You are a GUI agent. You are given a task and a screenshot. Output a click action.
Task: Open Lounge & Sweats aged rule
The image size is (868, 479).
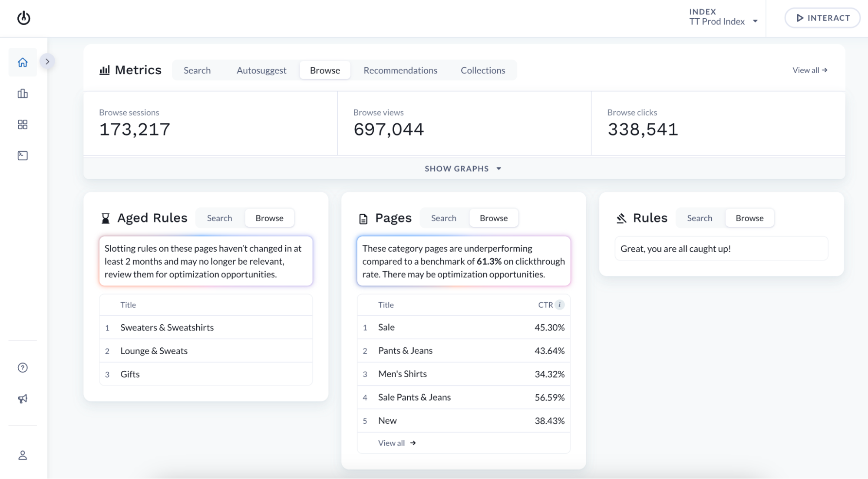pyautogui.click(x=206, y=351)
